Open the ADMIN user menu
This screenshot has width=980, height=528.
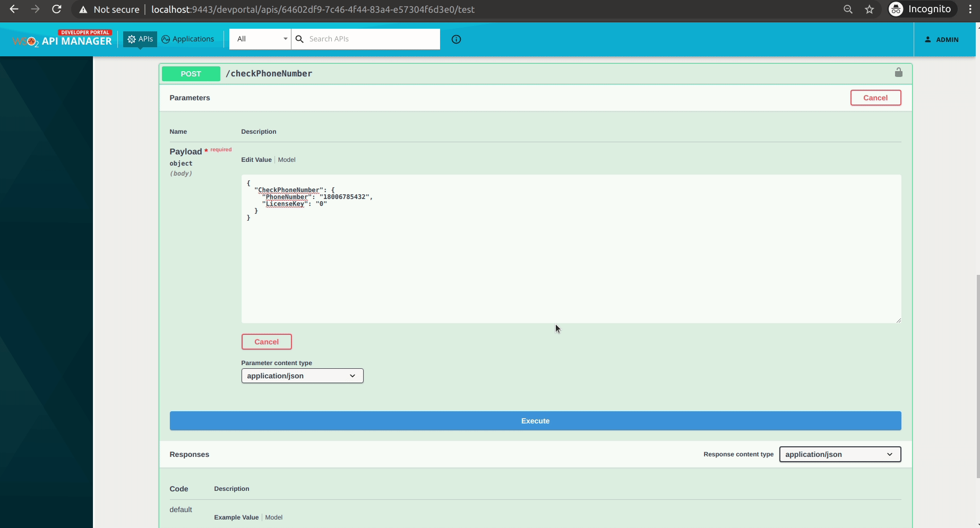point(941,39)
